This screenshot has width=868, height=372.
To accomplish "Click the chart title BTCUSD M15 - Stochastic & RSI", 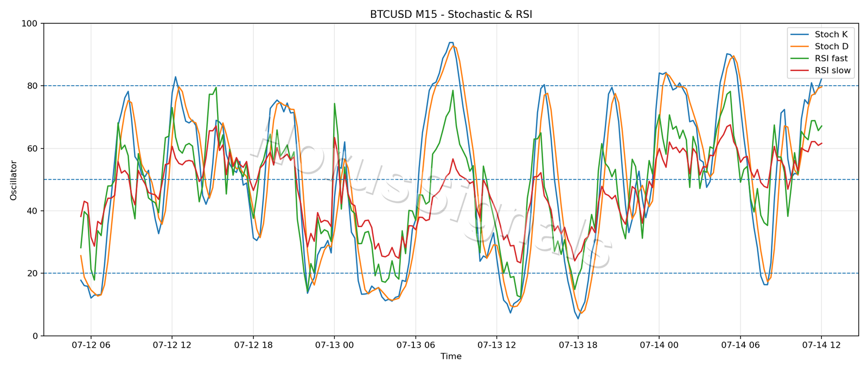I will (x=451, y=15).
